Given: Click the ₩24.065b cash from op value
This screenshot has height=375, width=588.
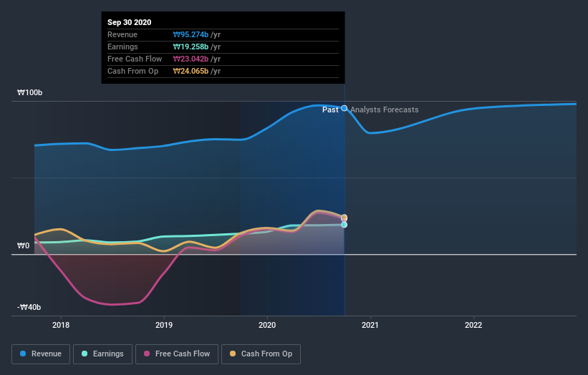Looking at the screenshot, I should click(191, 71).
